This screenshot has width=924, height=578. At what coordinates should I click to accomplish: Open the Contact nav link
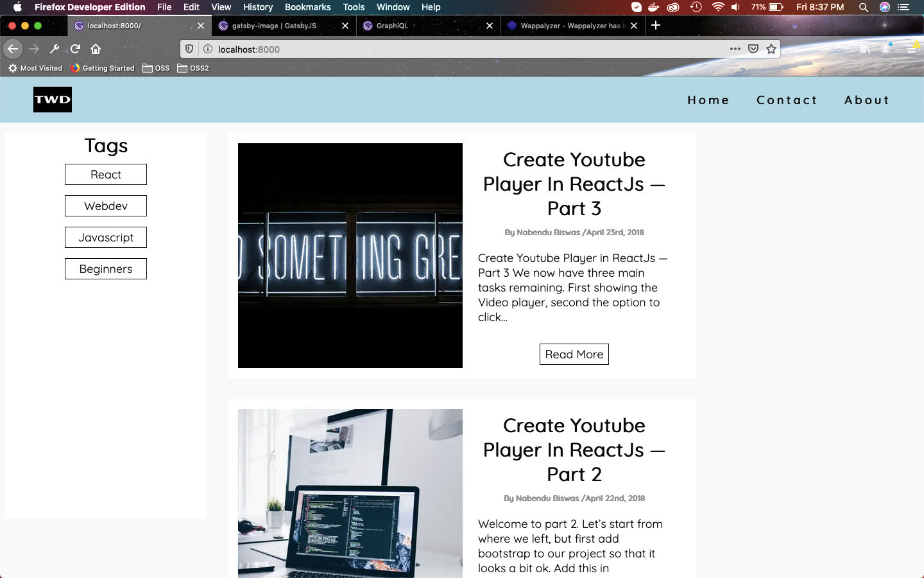click(787, 100)
